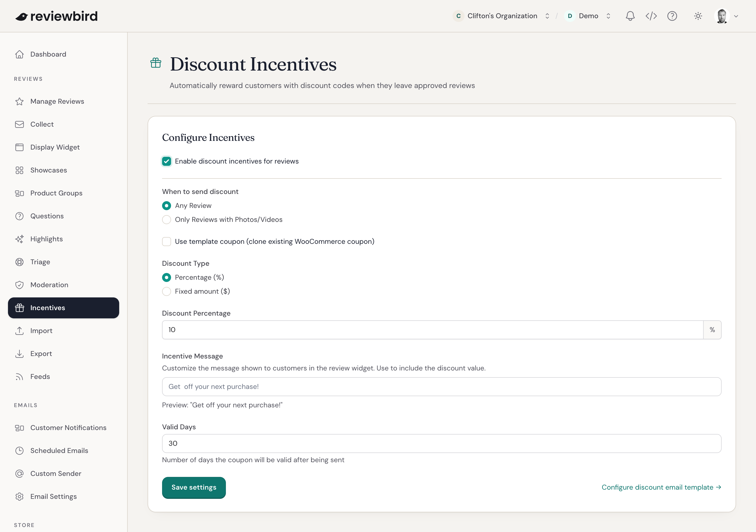Click the user avatar photo
Screen dimensions: 756x532
tap(722, 16)
